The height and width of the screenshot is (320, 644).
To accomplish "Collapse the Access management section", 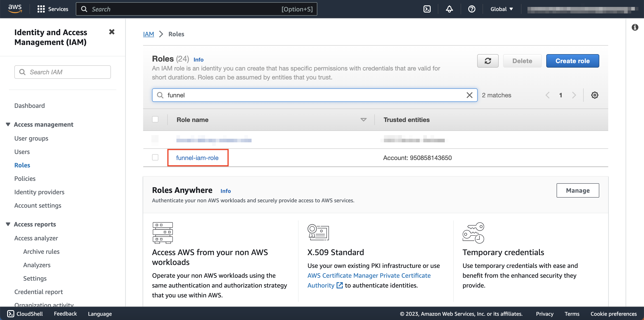I will [8, 124].
